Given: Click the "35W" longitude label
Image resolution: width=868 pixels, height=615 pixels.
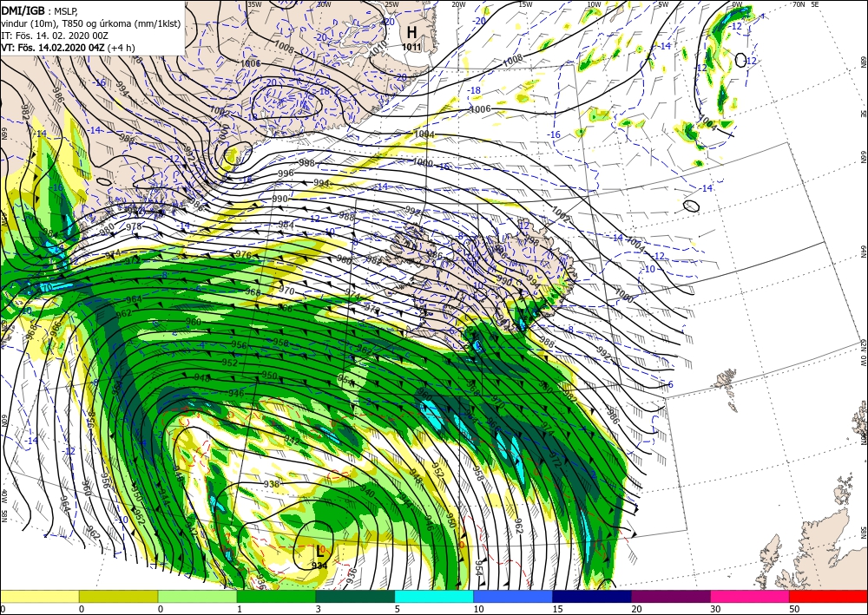Looking at the screenshot, I should (x=254, y=4).
